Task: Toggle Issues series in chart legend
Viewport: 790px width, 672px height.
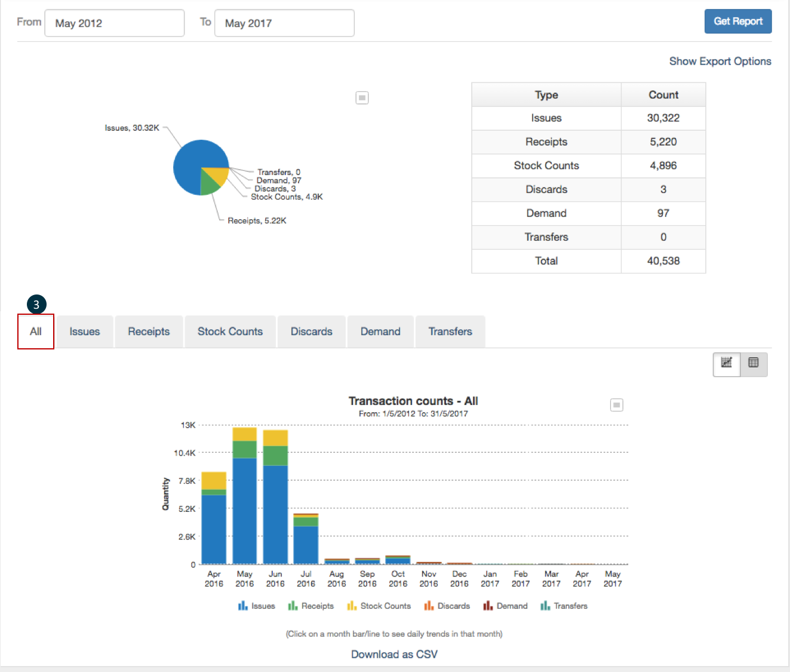Action: pyautogui.click(x=257, y=606)
